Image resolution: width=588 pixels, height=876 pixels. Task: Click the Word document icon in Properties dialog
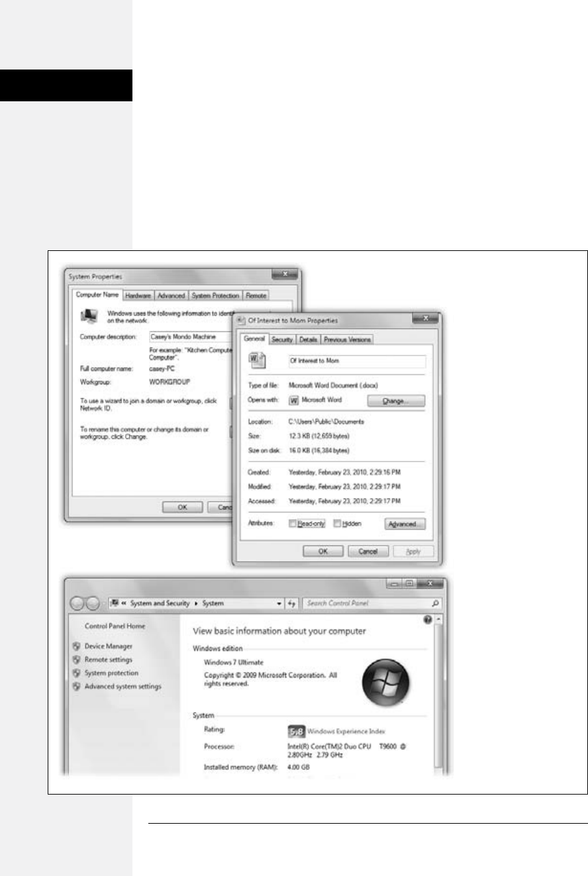pyautogui.click(x=256, y=361)
